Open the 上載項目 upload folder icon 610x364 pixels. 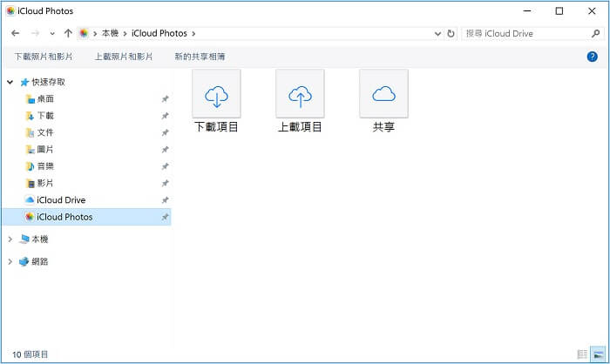[300, 94]
